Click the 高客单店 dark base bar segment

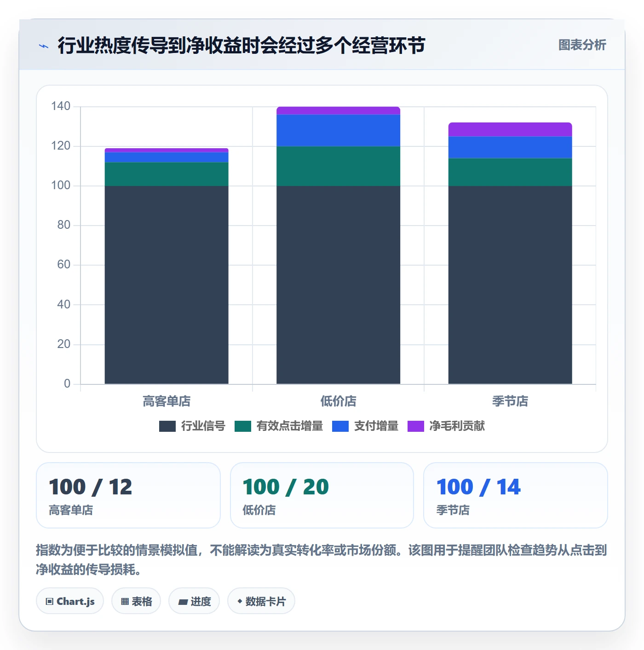(167, 285)
